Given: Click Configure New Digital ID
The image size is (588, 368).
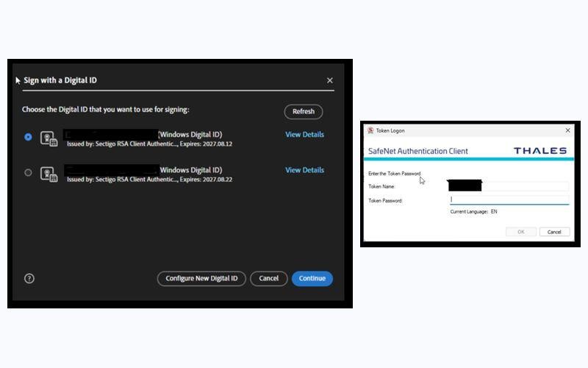Looking at the screenshot, I should 201,279.
